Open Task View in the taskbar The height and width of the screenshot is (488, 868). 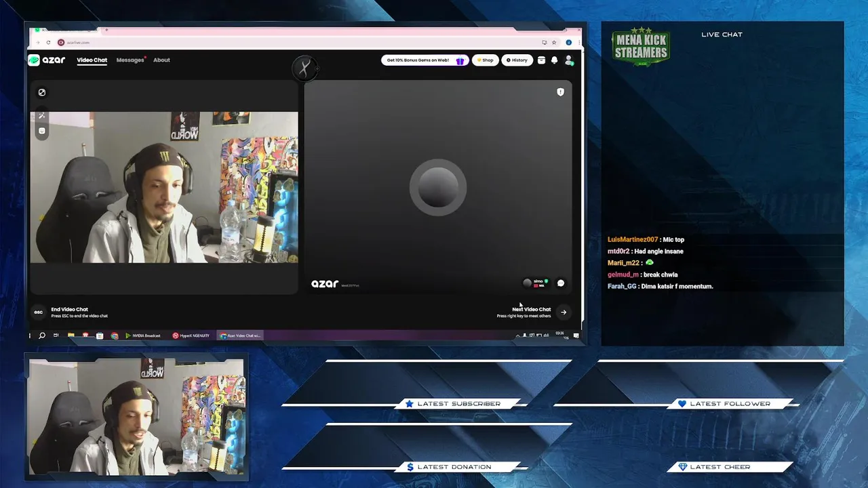coord(56,335)
